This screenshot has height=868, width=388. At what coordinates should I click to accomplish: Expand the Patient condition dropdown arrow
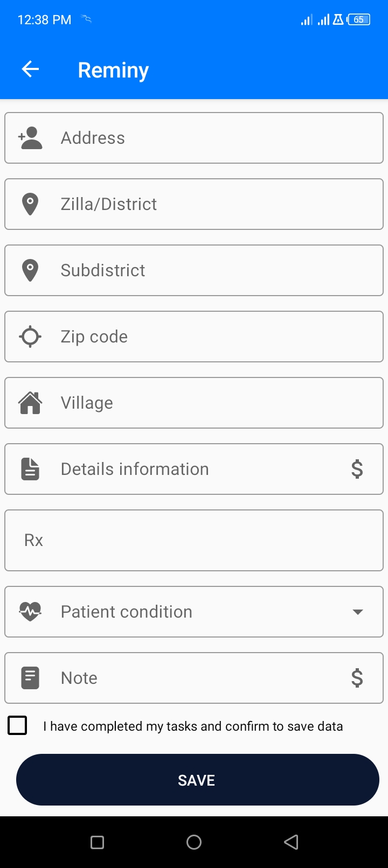(357, 612)
